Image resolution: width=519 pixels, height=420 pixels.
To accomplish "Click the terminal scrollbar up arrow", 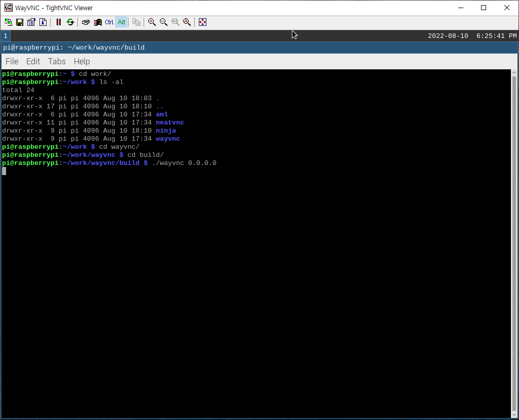I will [x=514, y=72].
